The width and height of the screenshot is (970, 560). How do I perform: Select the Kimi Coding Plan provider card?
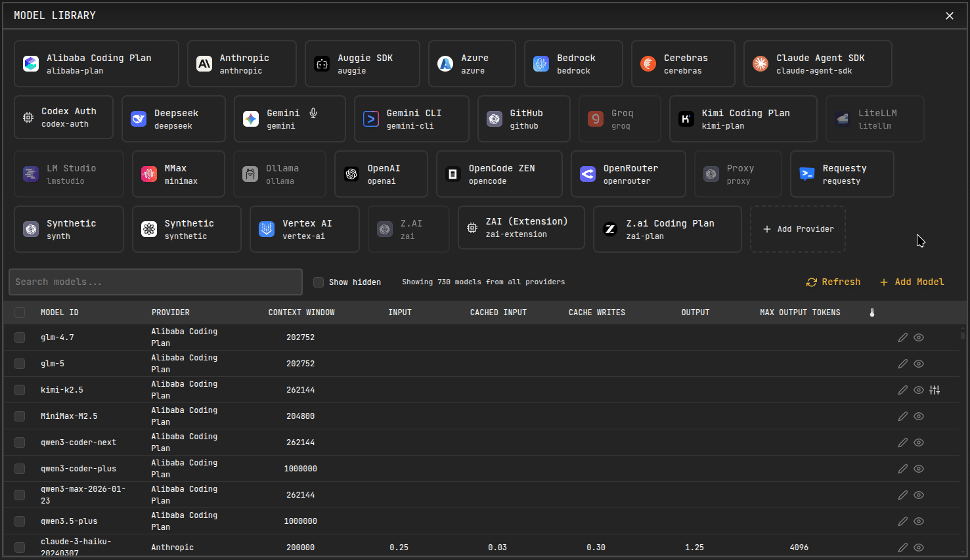[x=743, y=119]
